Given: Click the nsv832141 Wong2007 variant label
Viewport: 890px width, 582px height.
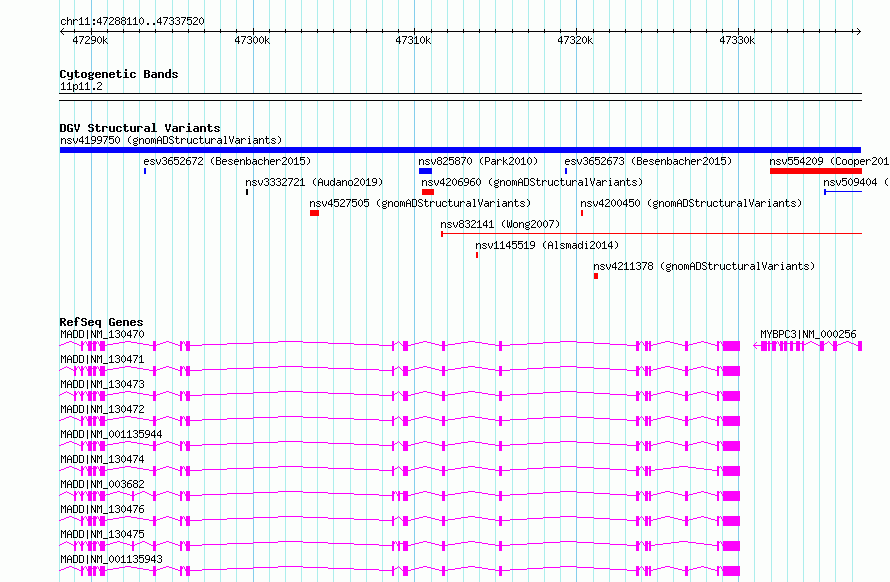Looking at the screenshot, I should [500, 224].
